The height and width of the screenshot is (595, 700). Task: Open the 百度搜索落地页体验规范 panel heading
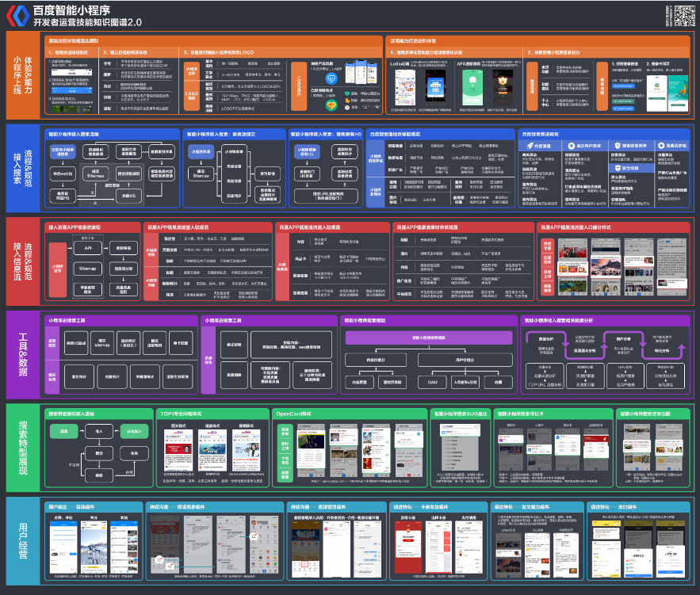[395, 134]
